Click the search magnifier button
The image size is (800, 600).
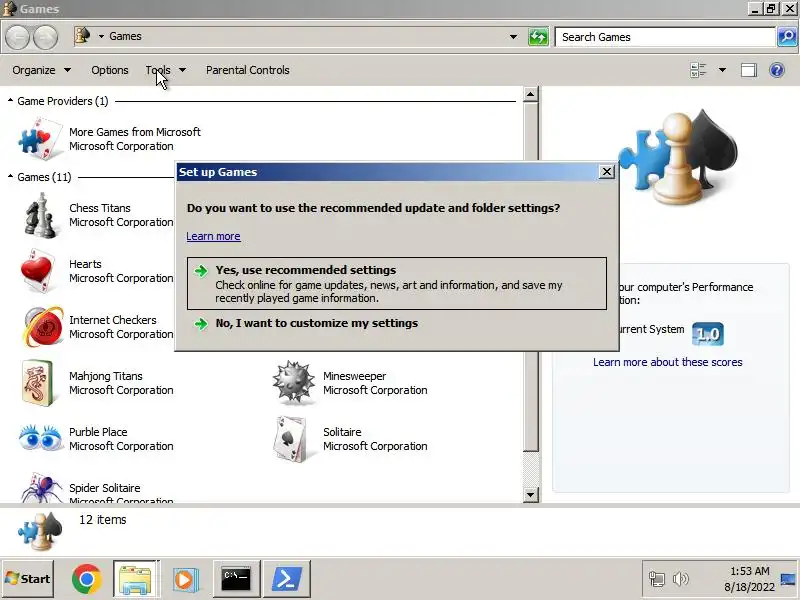(x=787, y=37)
